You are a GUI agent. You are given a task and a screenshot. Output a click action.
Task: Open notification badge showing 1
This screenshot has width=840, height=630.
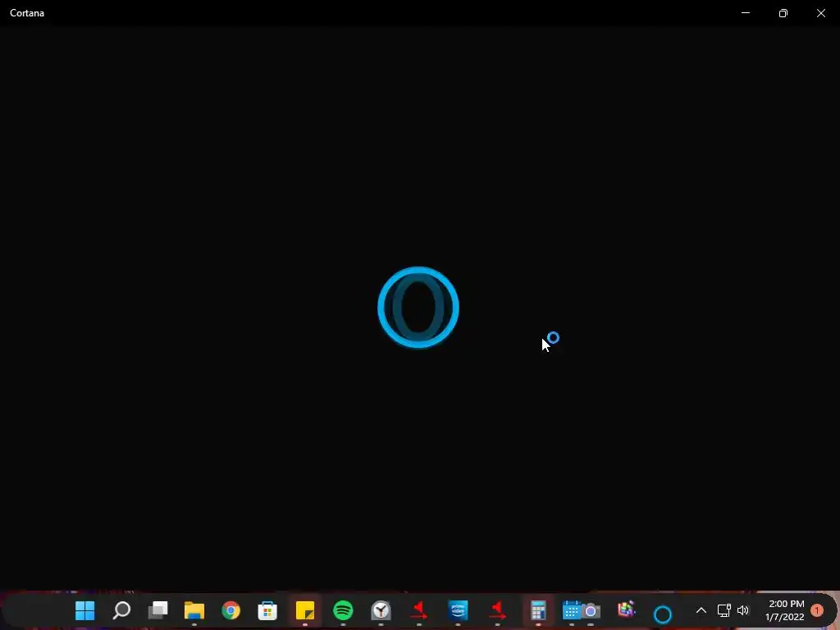pos(817,610)
